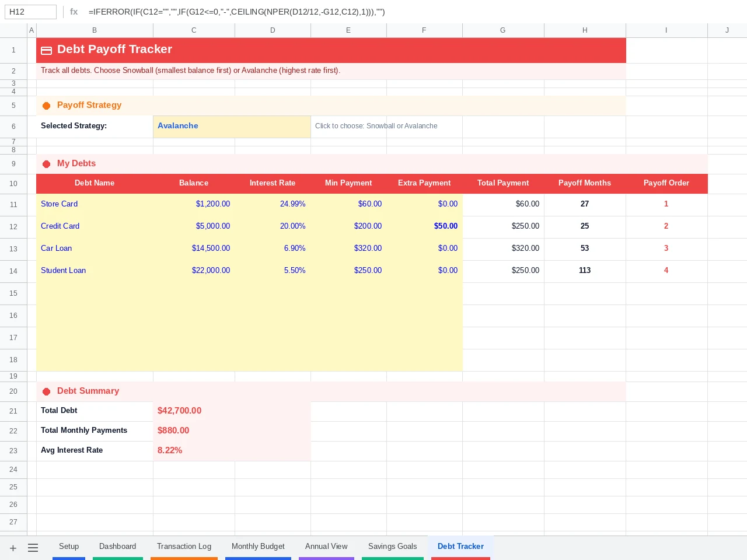Image resolution: width=747 pixels, height=560 pixels.
Task: Select the Store Card debt name cell
Action: 95,205
